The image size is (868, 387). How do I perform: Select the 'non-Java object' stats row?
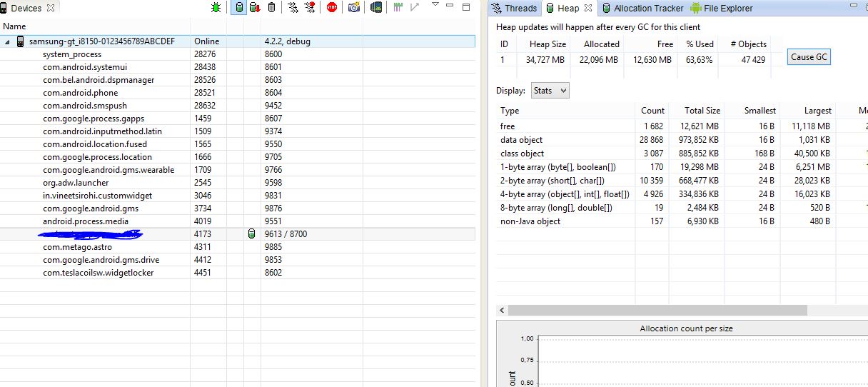[682, 221]
